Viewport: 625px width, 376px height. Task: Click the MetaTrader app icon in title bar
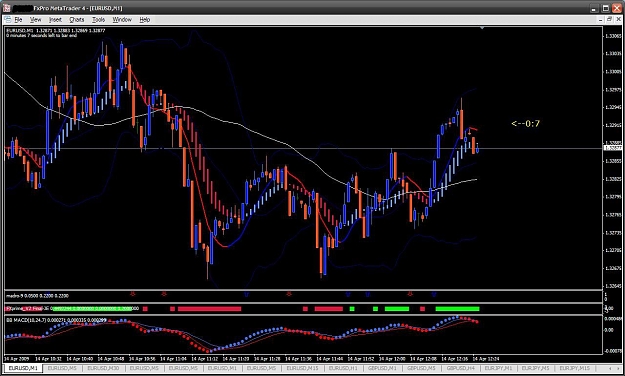6,8
